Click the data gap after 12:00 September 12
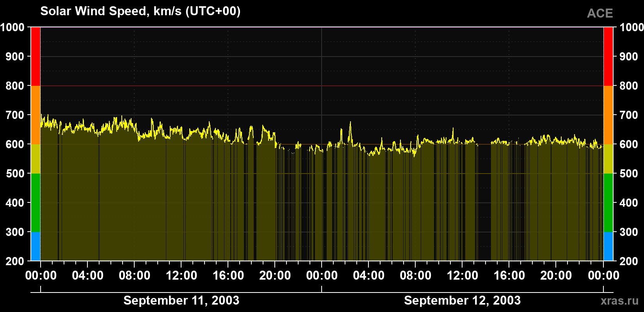Viewport: 644px width, 312px height. (x=484, y=203)
